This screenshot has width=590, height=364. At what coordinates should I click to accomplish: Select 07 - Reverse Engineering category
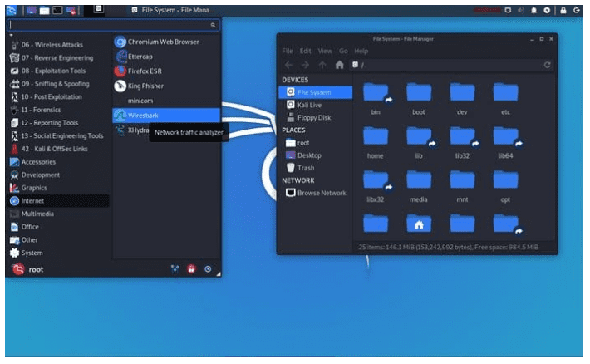60,57
